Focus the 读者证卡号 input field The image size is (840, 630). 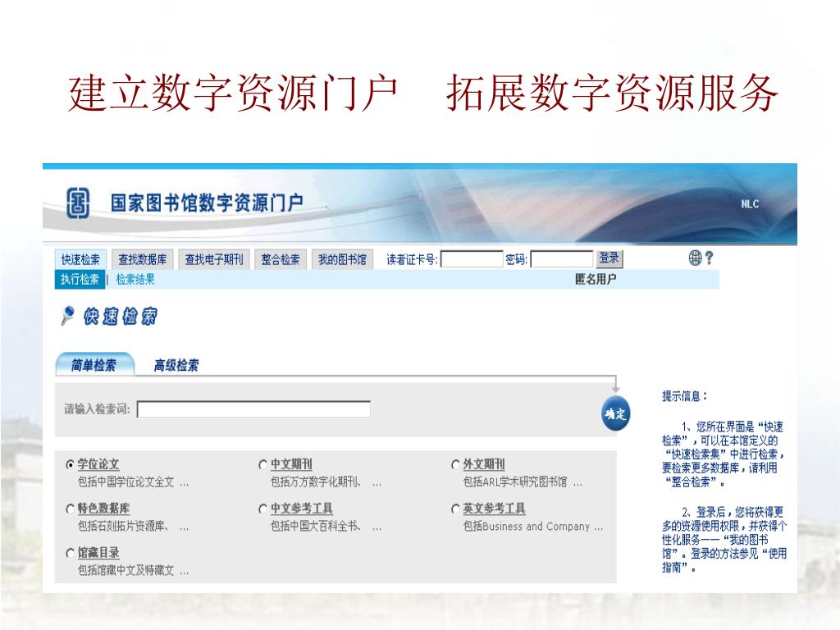click(x=472, y=259)
